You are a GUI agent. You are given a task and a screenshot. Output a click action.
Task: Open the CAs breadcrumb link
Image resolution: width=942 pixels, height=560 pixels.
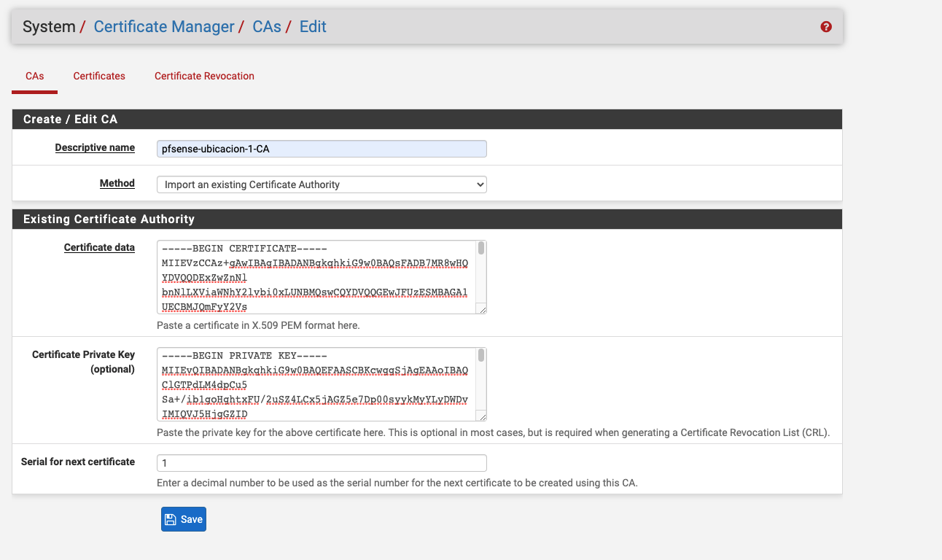point(267,27)
